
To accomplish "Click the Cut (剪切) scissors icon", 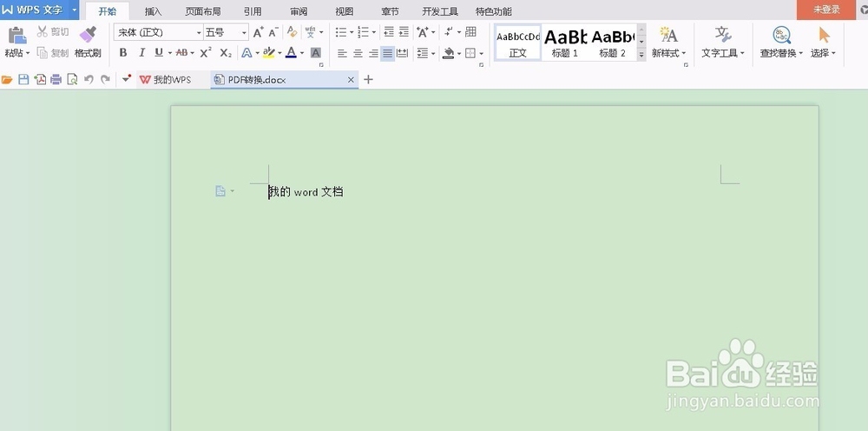I will point(42,31).
